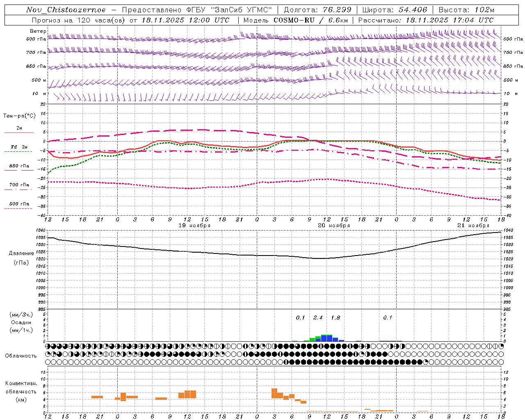The height and width of the screenshot is (420, 525).
Task: Click the Td 2м legend entry
Action: (x=19, y=147)
